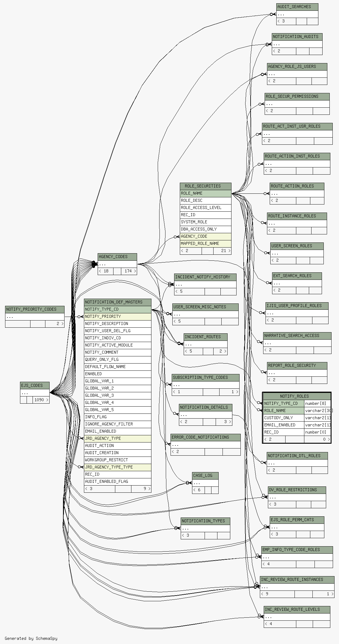The image size is (339, 644).
Task: Select the DEFAULT_FLOW_NAME column row
Action: (x=118, y=367)
